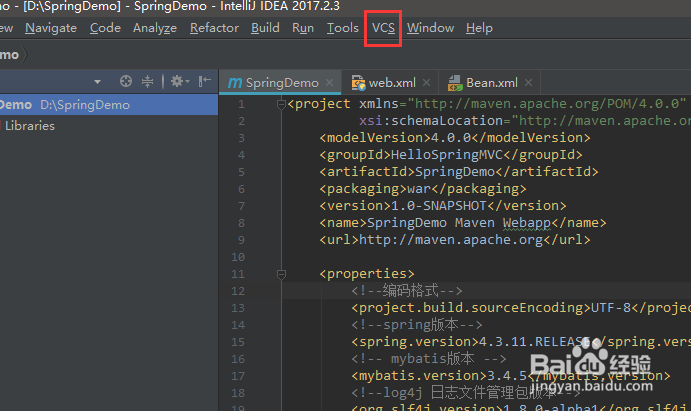Open the Refactor menu

tap(214, 28)
